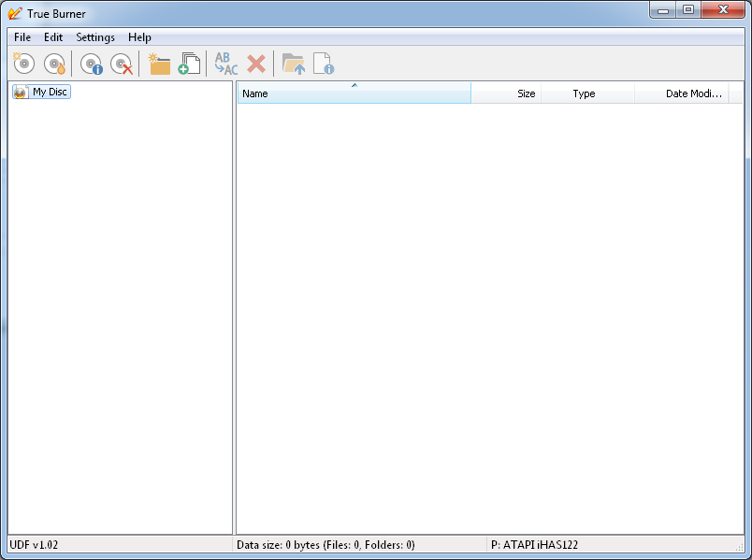
Task: Click the Erase Disc icon
Action: pyautogui.click(x=122, y=64)
